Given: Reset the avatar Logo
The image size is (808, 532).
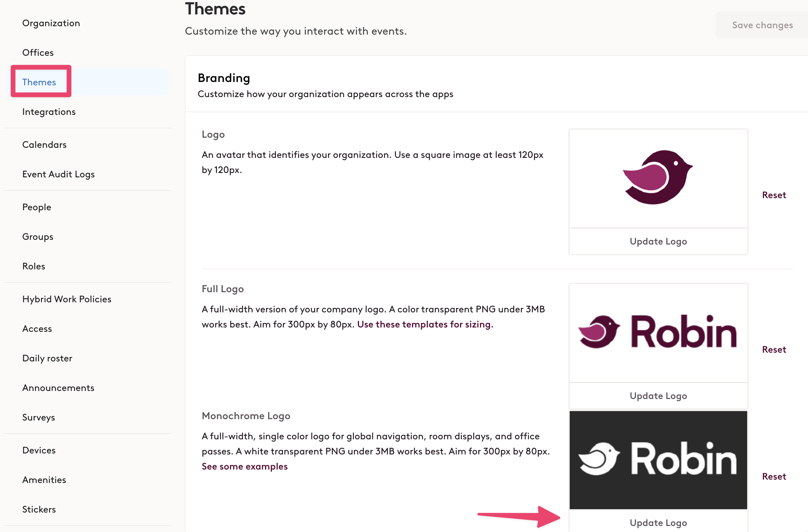Looking at the screenshot, I should coord(774,195).
